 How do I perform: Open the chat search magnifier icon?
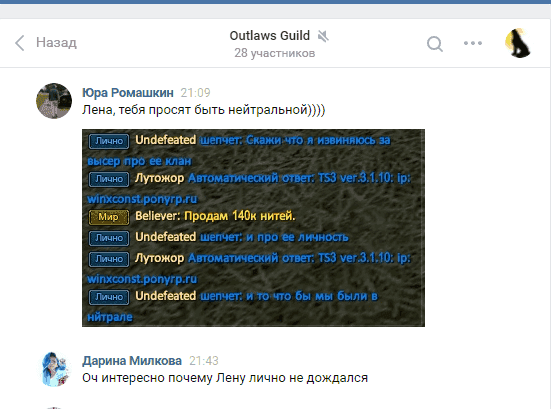tap(435, 44)
